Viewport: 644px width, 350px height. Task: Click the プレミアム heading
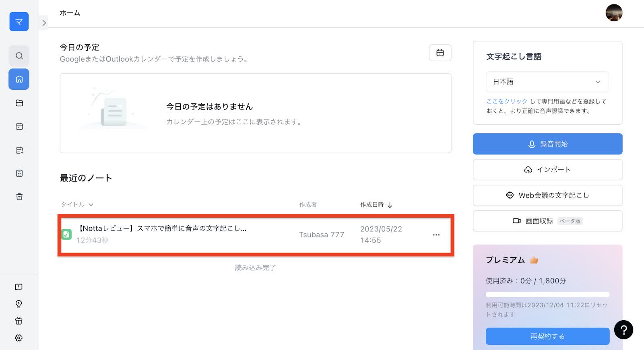coord(505,260)
